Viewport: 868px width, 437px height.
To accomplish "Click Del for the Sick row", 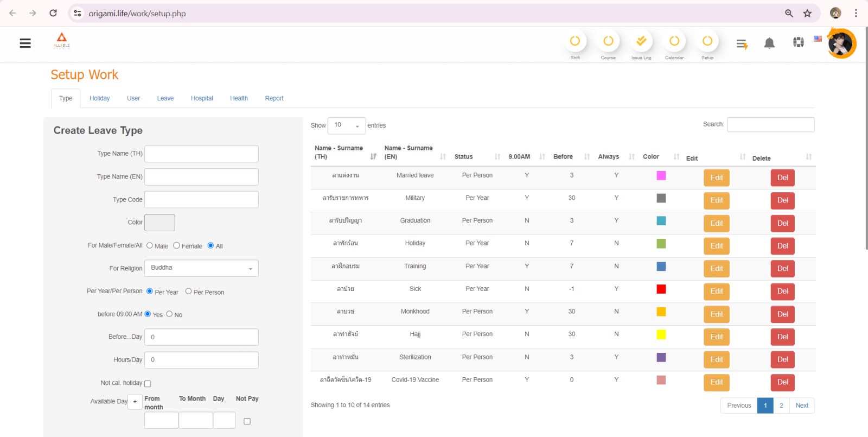I will pos(783,292).
